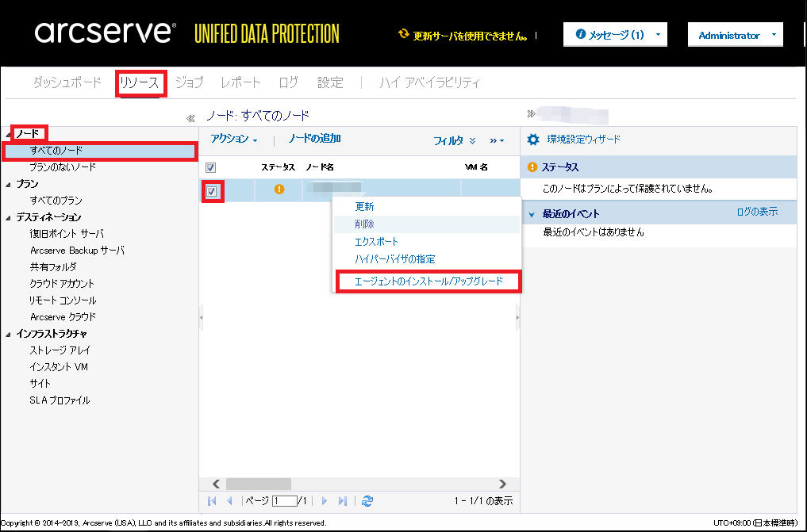
Task: Sort by the ノード名 column header
Action: [320, 167]
